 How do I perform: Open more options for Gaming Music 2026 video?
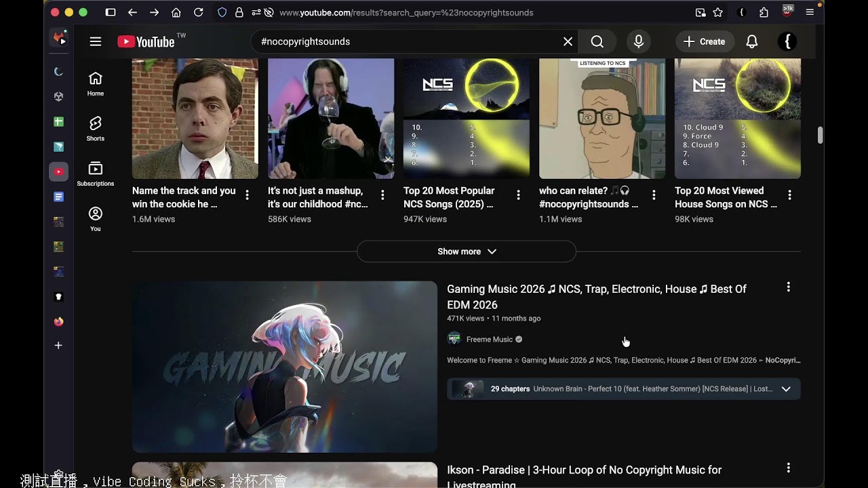[788, 287]
